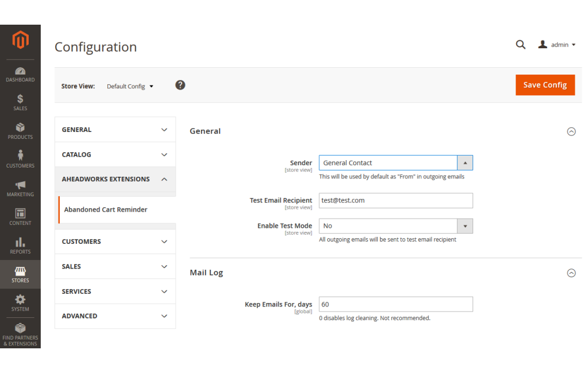Image resolution: width=588 pixels, height=373 pixels.
Task: Open the Sender dropdown
Action: [x=396, y=163]
